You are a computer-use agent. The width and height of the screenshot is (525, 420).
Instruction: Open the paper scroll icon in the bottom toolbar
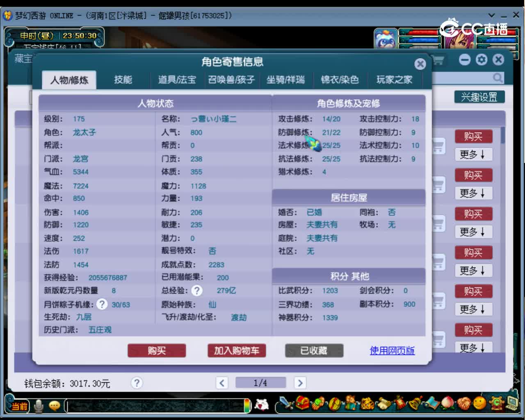pyautogui.click(x=384, y=404)
